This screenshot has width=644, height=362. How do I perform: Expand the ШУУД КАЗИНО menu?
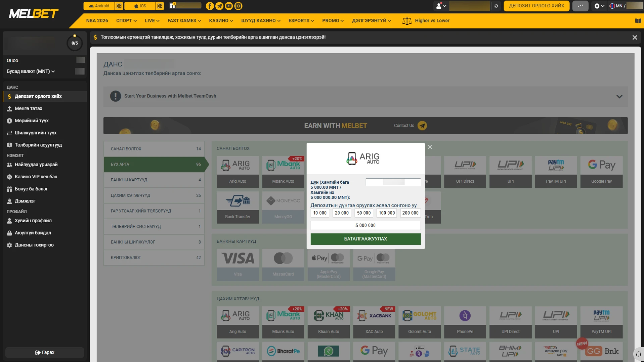pos(261,21)
